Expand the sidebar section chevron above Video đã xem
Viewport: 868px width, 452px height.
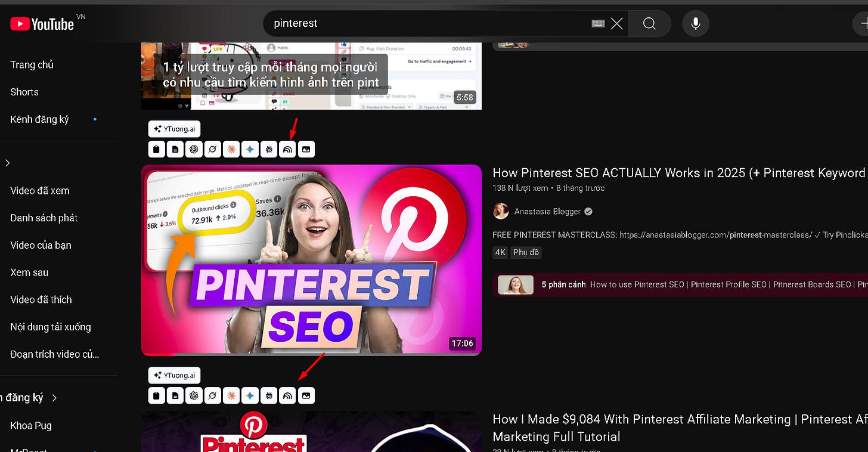pos(7,163)
